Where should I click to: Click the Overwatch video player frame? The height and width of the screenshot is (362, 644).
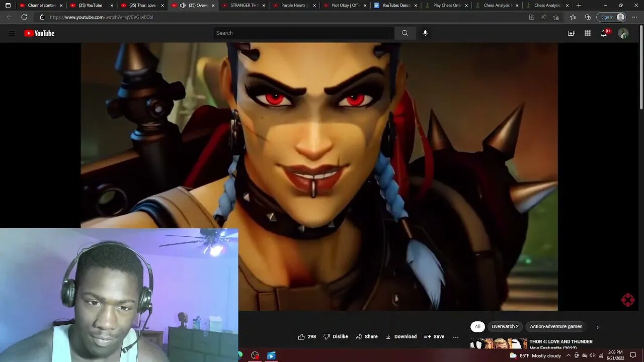pyautogui.click(x=319, y=176)
